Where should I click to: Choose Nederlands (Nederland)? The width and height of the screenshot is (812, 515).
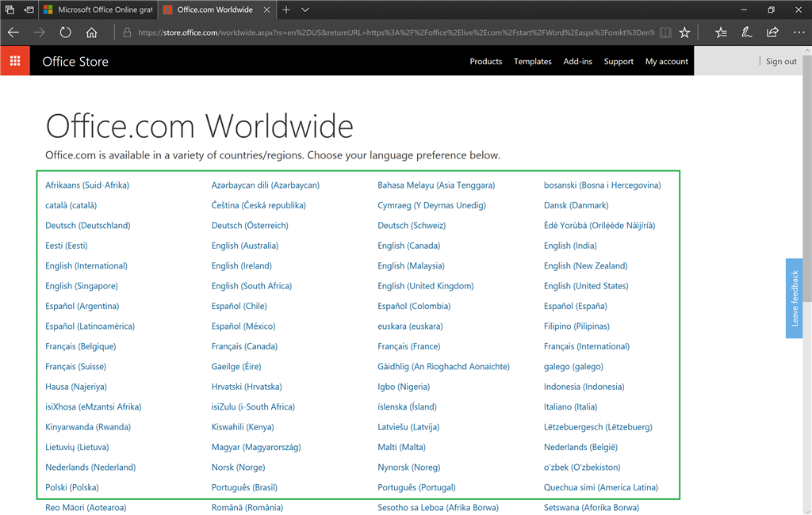click(90, 467)
